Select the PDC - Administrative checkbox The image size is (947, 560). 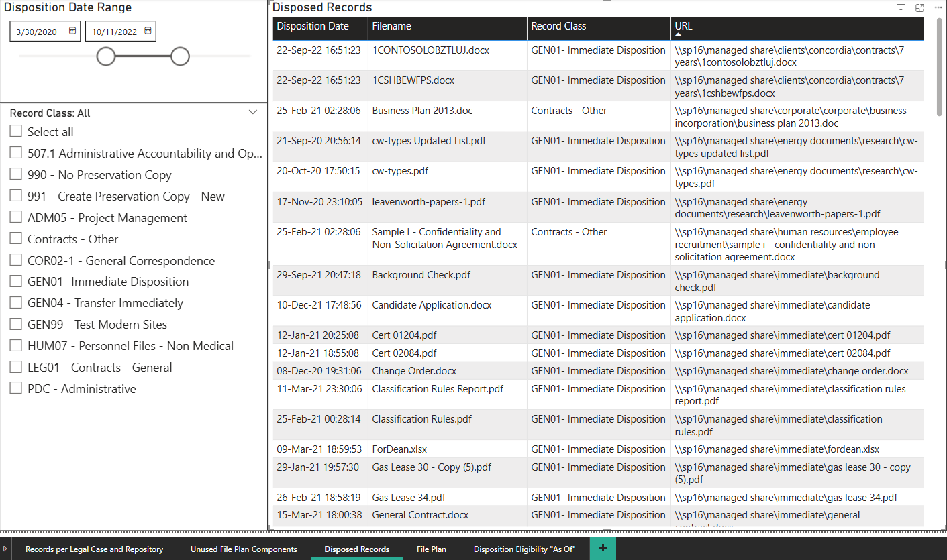point(16,388)
